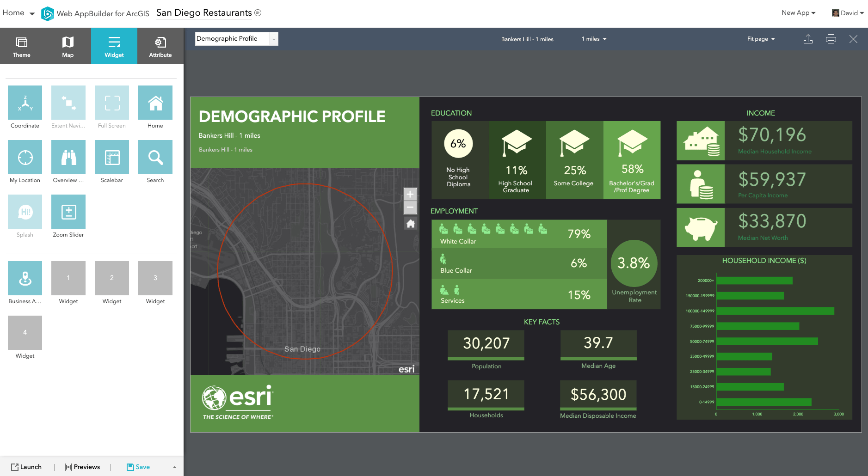Open the Previews panel
Image resolution: width=868 pixels, height=476 pixels.
click(x=82, y=467)
